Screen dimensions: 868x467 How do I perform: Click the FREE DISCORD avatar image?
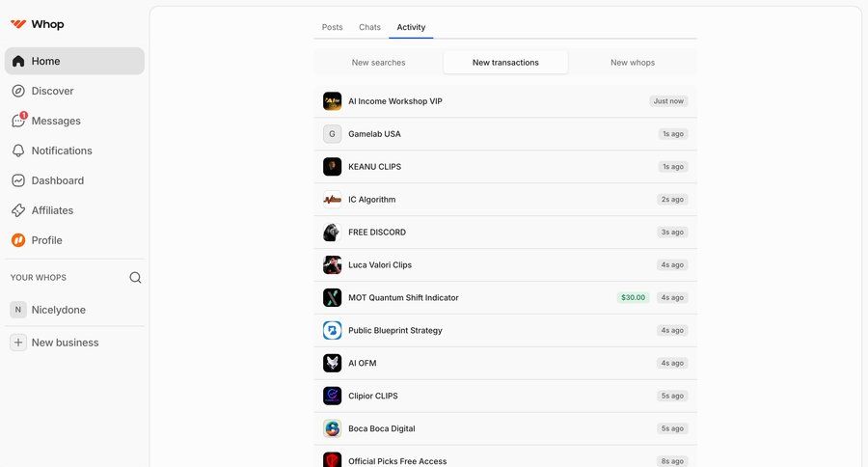pyautogui.click(x=332, y=233)
